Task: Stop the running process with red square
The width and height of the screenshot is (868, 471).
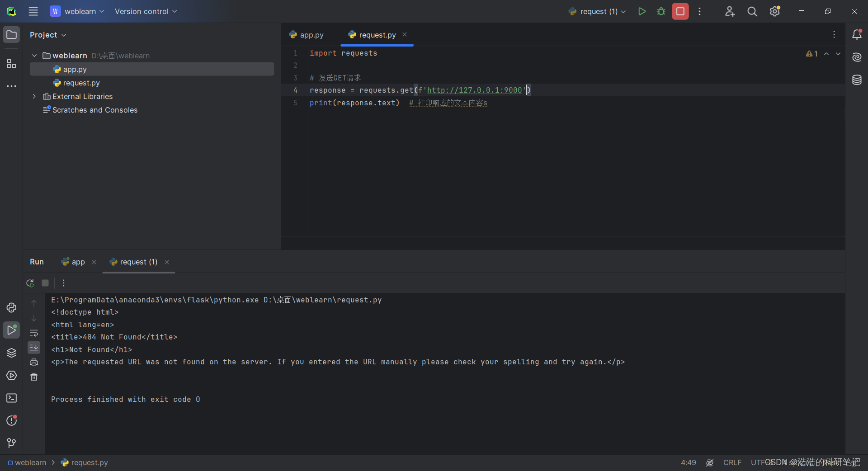Action: (x=680, y=11)
